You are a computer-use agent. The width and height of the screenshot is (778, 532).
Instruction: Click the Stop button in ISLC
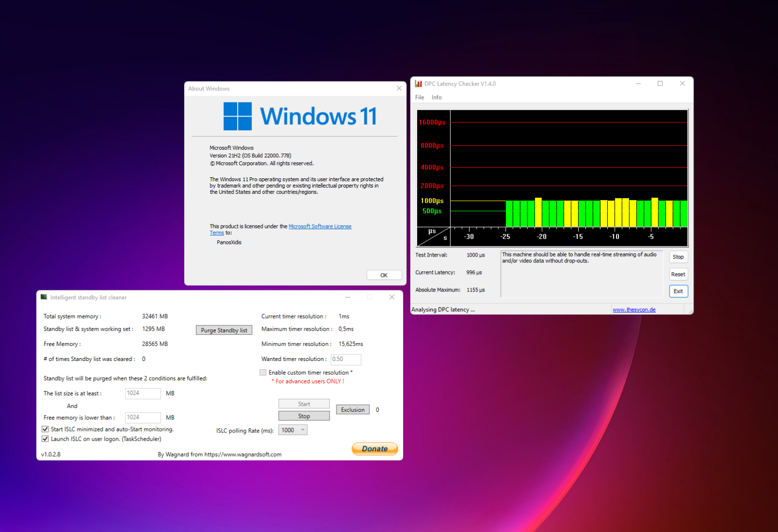(304, 416)
